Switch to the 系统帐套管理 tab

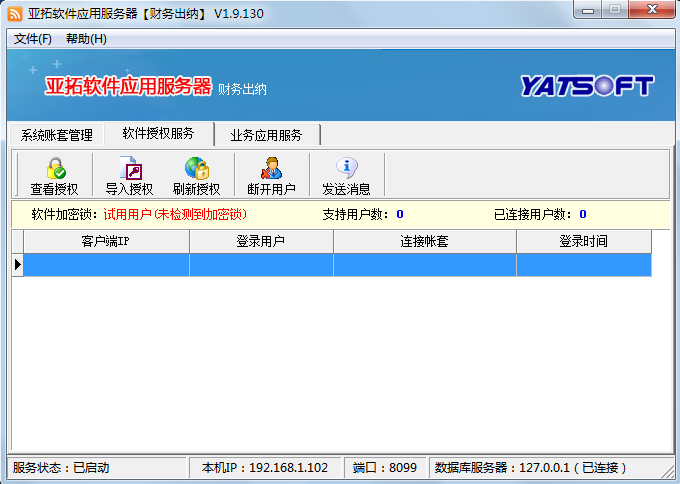tap(57, 135)
